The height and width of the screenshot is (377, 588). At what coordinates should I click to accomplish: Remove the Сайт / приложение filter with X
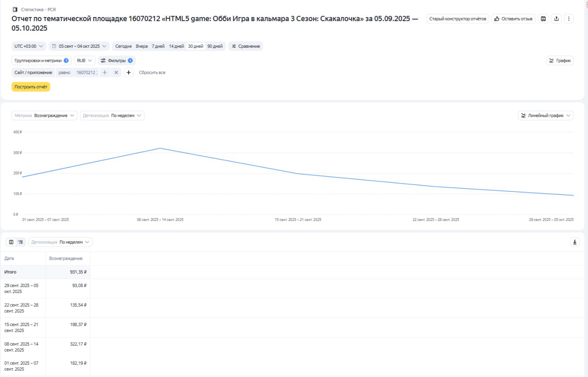pyautogui.click(x=116, y=73)
